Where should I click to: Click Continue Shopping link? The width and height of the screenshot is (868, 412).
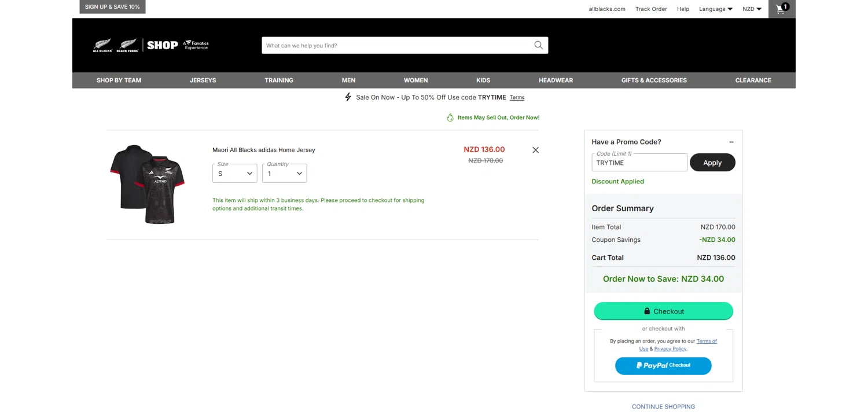(x=663, y=407)
